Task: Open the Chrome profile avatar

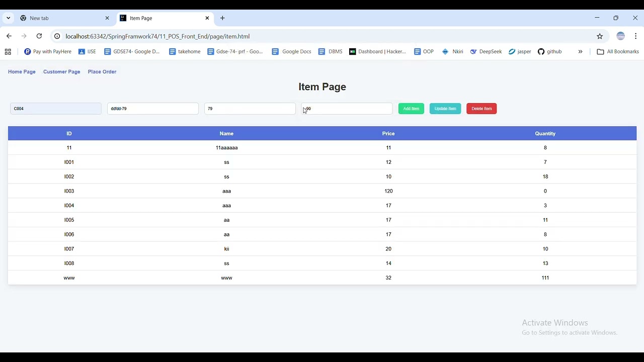Action: (x=620, y=36)
